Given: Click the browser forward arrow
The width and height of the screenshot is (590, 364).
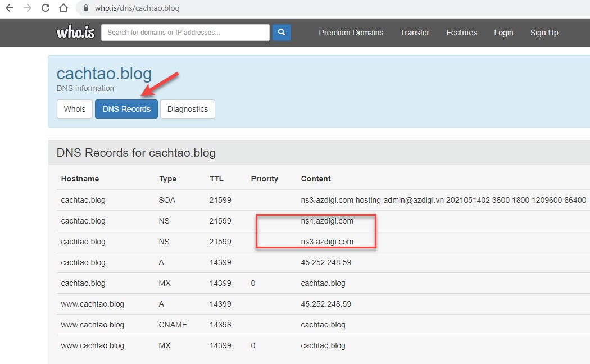Looking at the screenshot, I should tap(28, 8).
